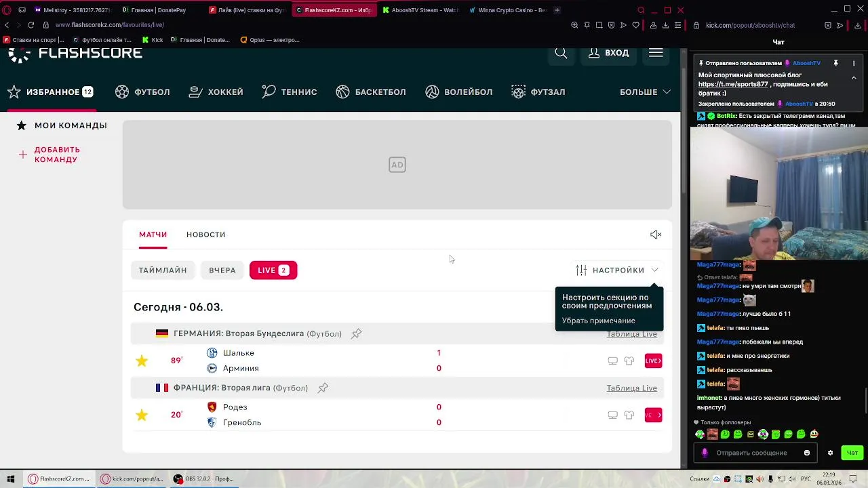This screenshot has width=868, height=488.
Task: Click jersey icon on Шальке match
Action: click(x=629, y=361)
